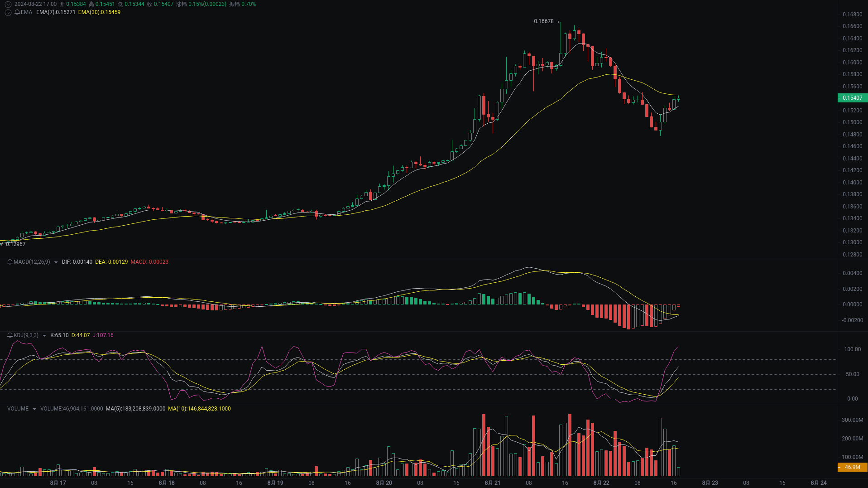The image size is (868, 488).
Task: Click the EMA alert bell icon
Action: [17, 12]
